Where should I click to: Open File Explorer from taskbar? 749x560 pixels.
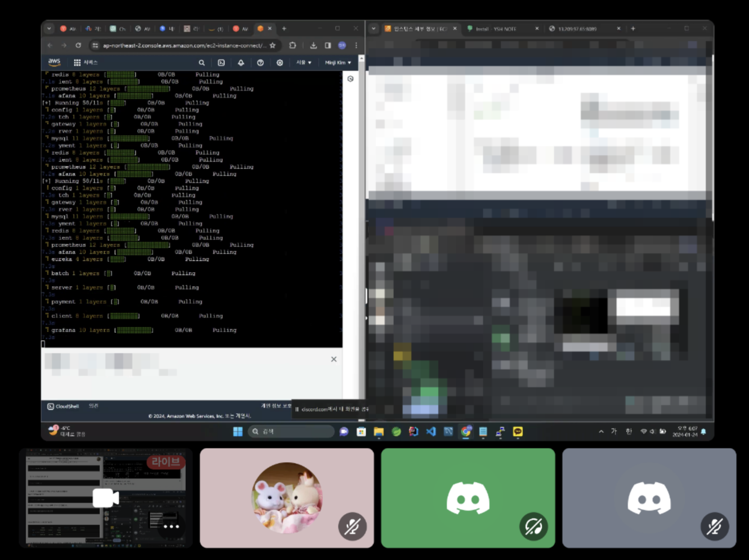(379, 432)
